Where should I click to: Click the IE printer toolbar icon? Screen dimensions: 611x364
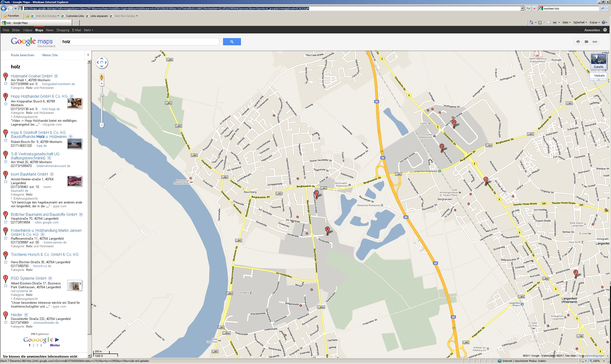click(555, 23)
